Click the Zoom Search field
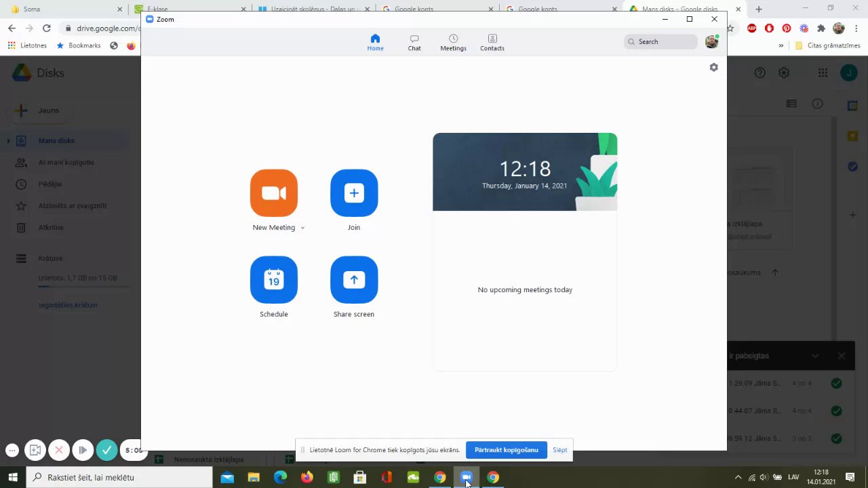The image size is (868, 488). (x=660, y=42)
